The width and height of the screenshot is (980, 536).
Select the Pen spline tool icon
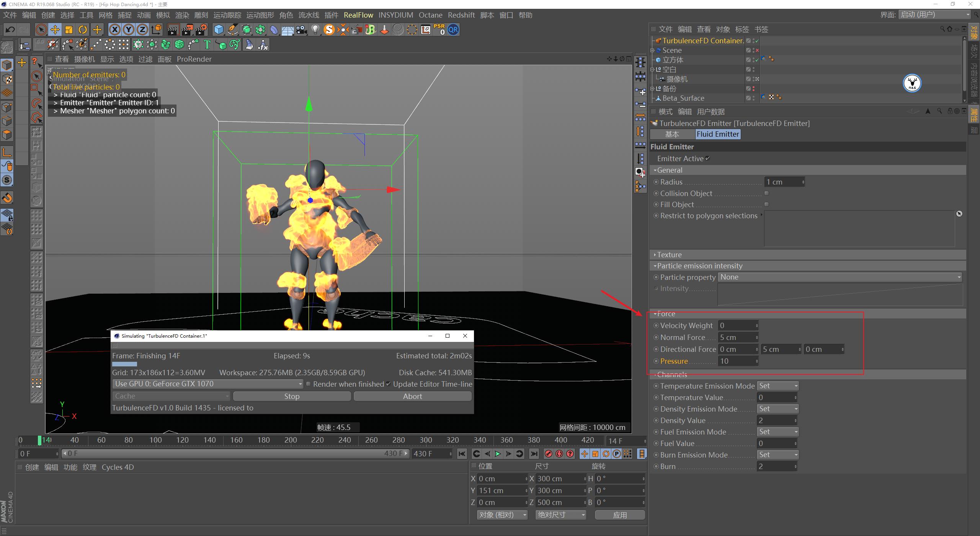pos(233,29)
